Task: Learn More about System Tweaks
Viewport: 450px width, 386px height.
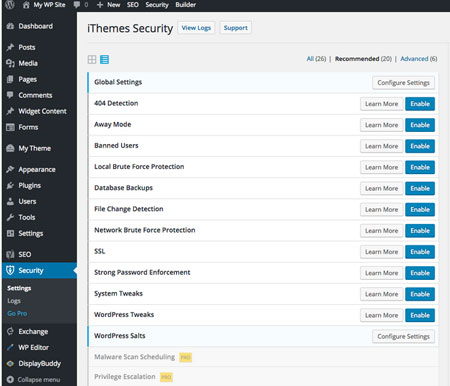Action: click(381, 294)
